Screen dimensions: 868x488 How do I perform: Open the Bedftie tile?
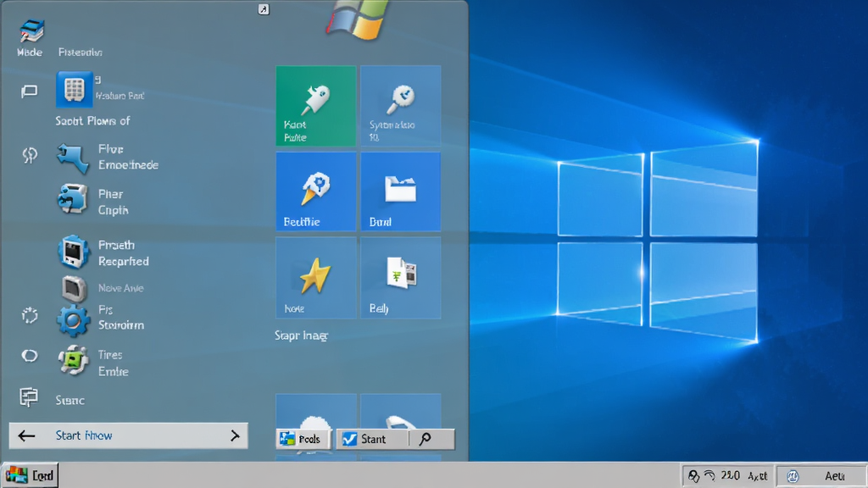[316, 191]
